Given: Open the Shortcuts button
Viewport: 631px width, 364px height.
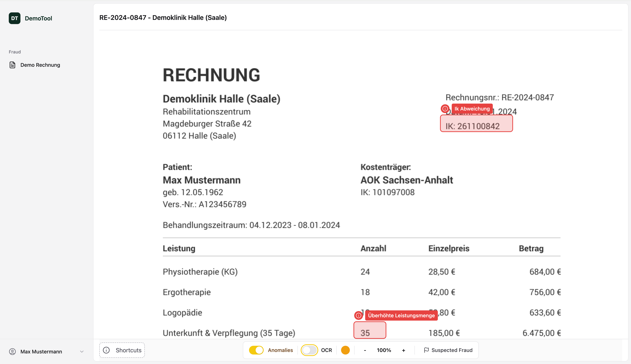Looking at the screenshot, I should click(122, 350).
